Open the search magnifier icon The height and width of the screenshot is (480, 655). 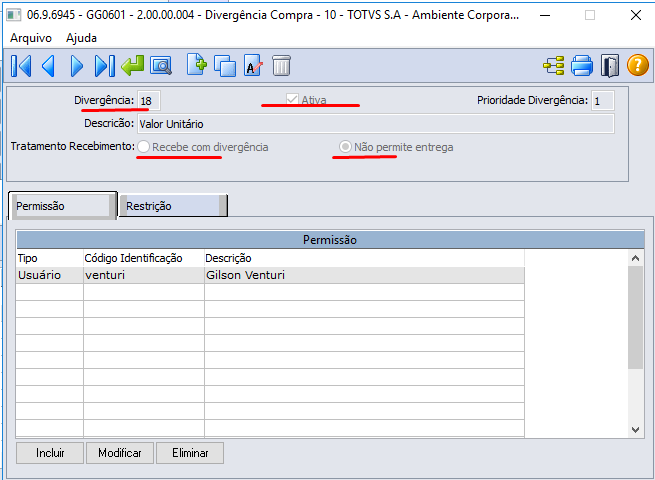[161, 66]
